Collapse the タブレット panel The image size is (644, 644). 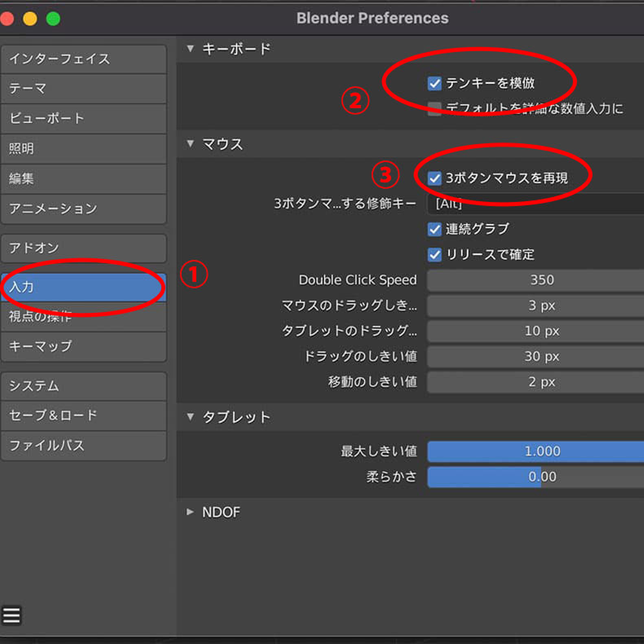[x=191, y=417]
